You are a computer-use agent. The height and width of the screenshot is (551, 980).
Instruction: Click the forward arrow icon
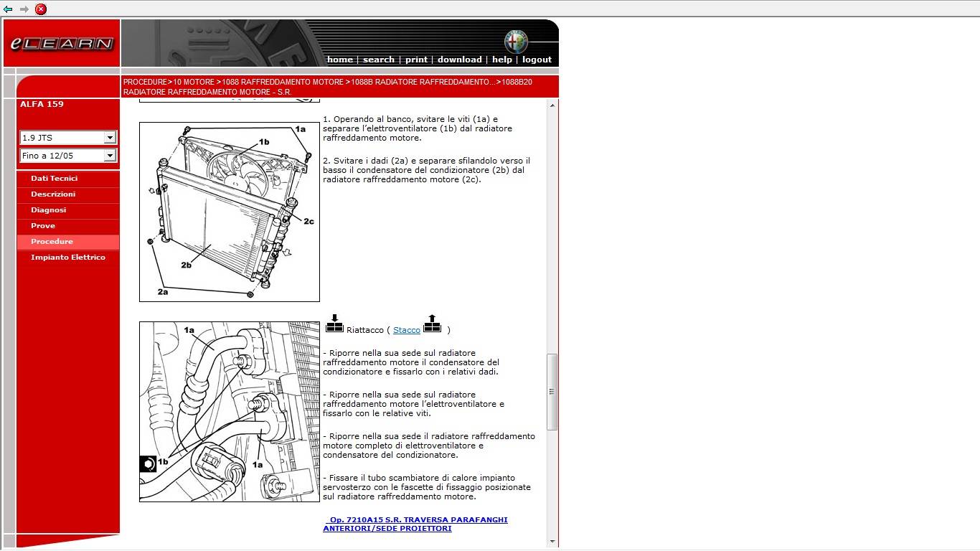[24, 9]
